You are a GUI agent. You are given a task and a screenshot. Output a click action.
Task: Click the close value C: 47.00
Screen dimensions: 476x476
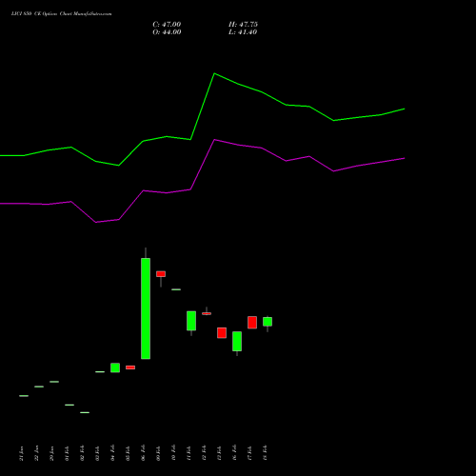point(167,25)
